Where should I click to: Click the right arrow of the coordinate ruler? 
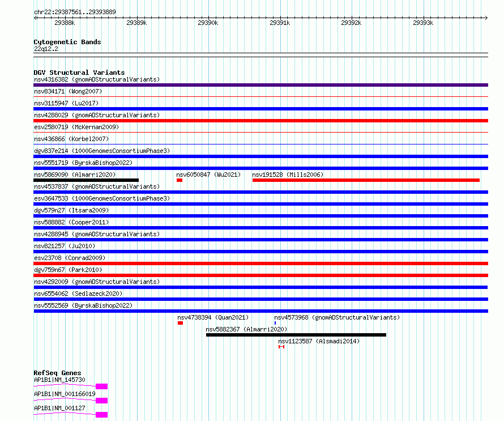point(486,18)
